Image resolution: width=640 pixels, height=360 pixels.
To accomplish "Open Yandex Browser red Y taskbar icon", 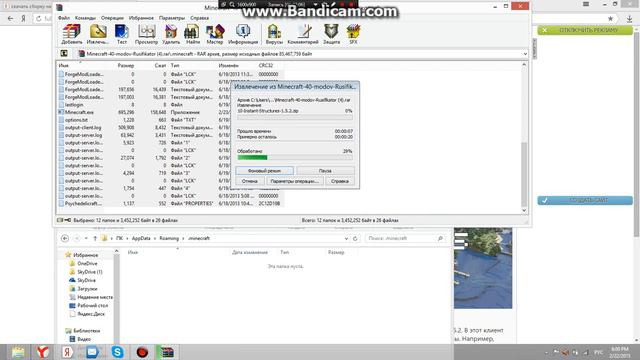I will tap(42, 352).
